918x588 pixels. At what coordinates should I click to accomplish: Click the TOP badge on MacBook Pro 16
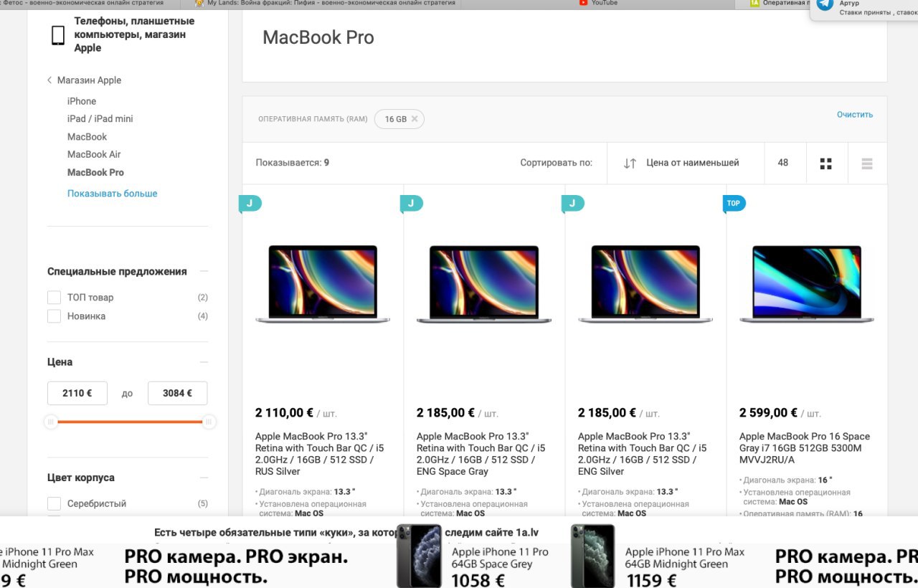[734, 204]
